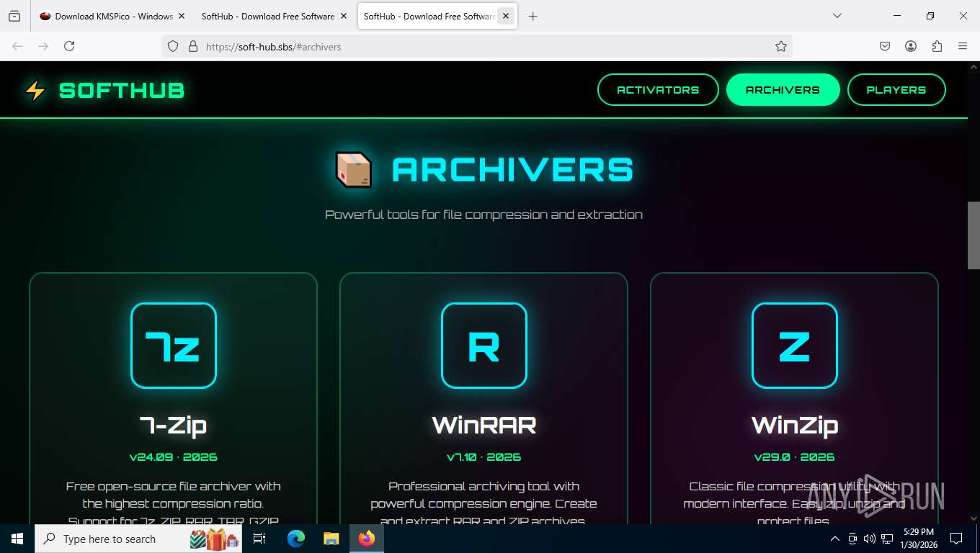Click Firefox icon in taskbar
The width and height of the screenshot is (980, 553).
coord(367,539)
